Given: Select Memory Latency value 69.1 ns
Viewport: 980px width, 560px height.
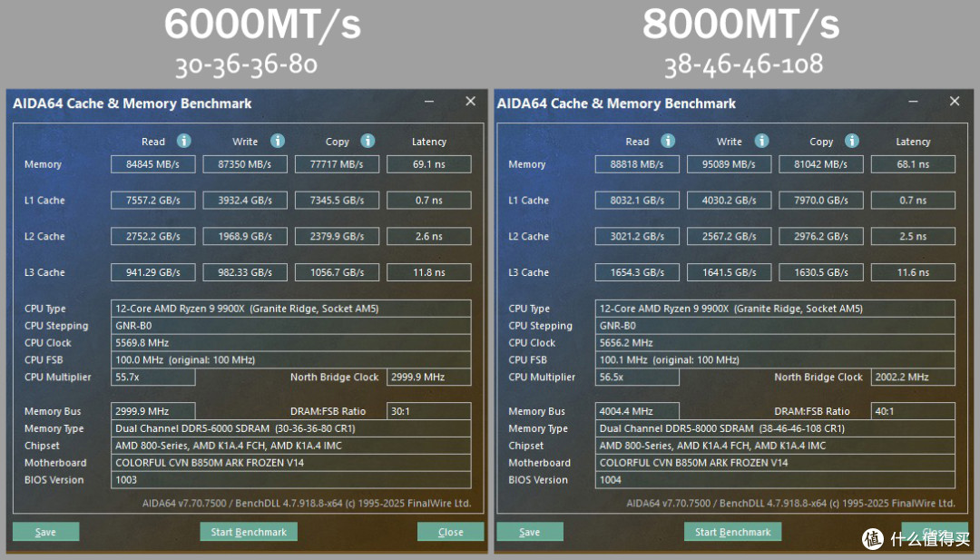Looking at the screenshot, I should pyautogui.click(x=428, y=164).
